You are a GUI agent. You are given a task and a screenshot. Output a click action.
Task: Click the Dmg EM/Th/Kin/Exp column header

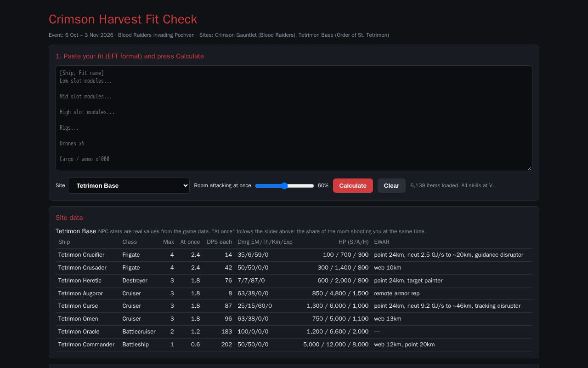coord(265,242)
